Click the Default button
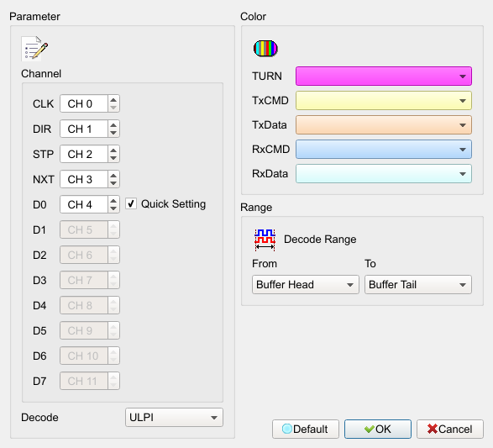Viewport: 493px width, 448px height. (x=306, y=429)
